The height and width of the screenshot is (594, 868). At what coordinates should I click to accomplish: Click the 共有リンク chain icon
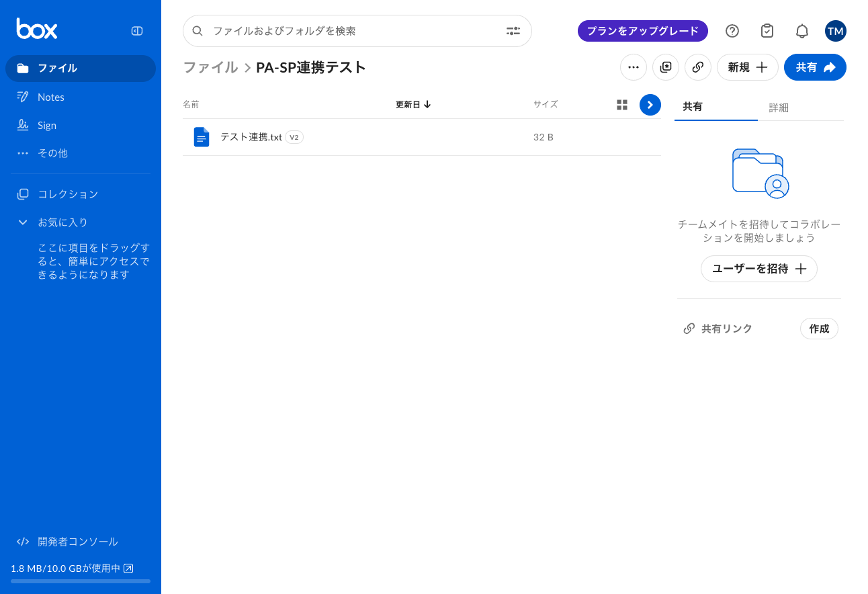point(689,329)
